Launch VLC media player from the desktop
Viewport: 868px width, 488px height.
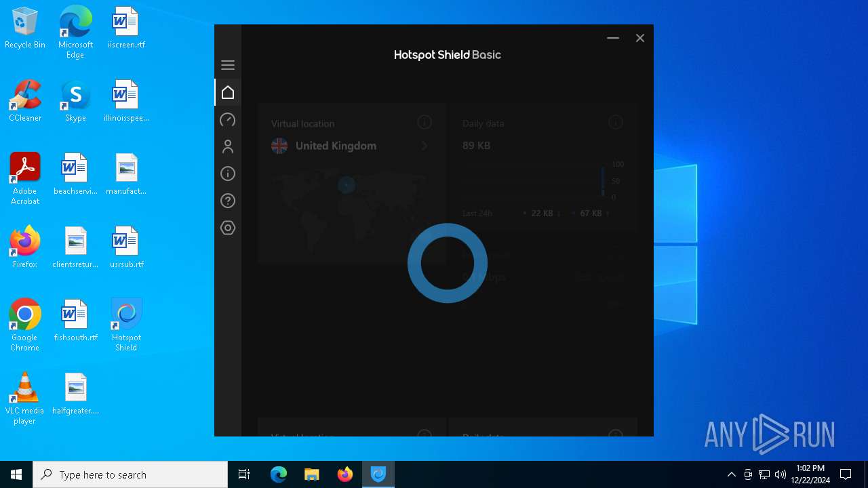(x=25, y=399)
